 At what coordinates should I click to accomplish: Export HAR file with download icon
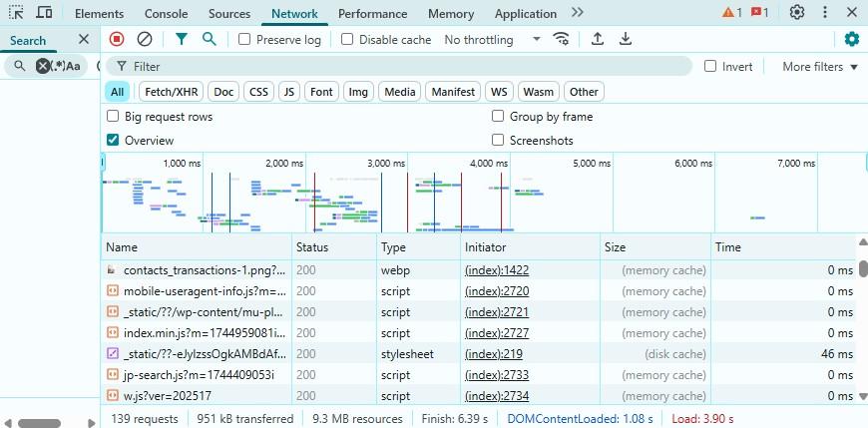pyautogui.click(x=626, y=39)
